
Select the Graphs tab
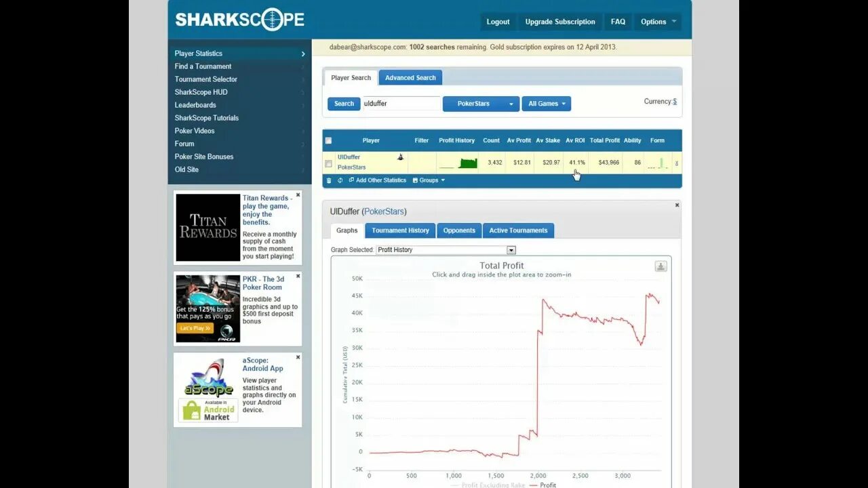pos(347,230)
